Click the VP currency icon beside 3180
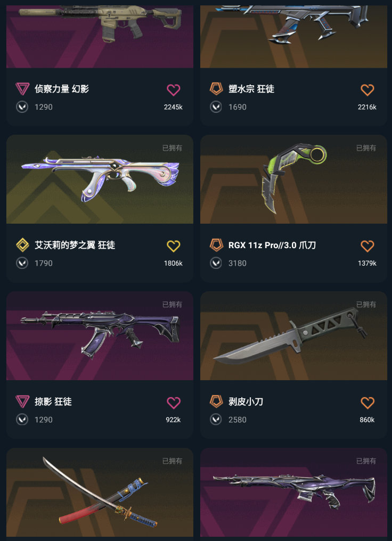The height and width of the screenshot is (541, 392). (x=216, y=263)
